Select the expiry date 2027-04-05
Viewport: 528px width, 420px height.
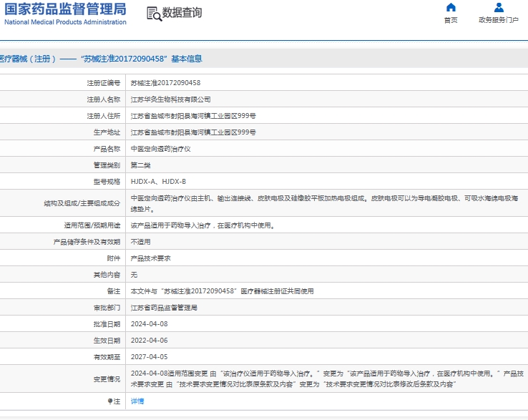pyautogui.click(x=150, y=357)
